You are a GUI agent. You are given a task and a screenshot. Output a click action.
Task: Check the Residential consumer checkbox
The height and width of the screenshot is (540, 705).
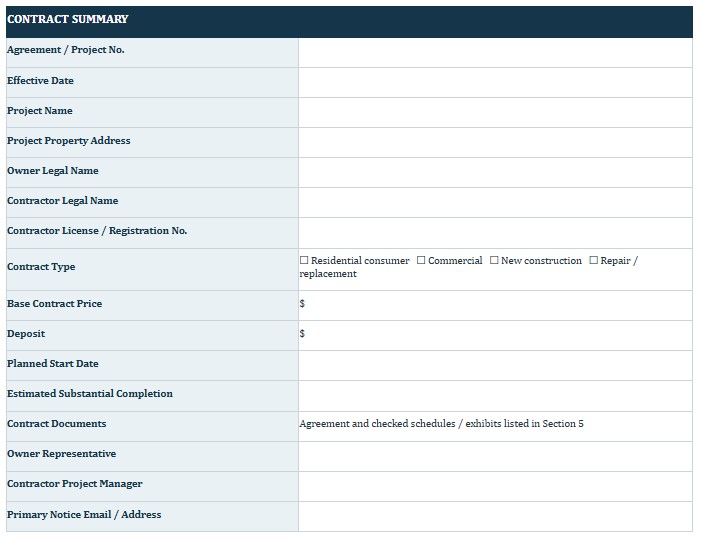click(x=304, y=260)
